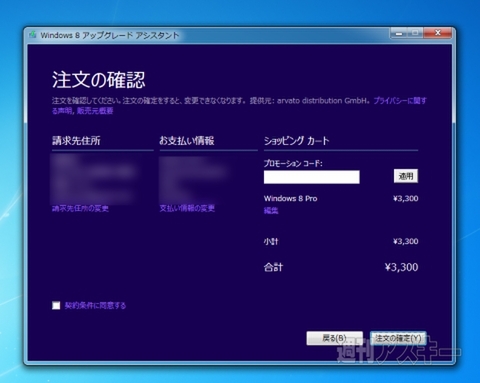Click the 請求先住所 section heading
480x383 pixels.
pyautogui.click(x=76, y=141)
